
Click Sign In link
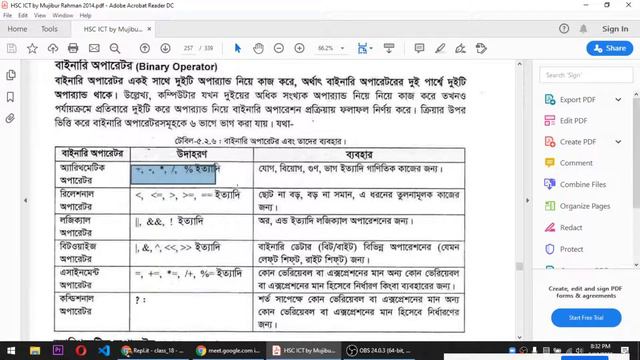[x=615, y=29]
